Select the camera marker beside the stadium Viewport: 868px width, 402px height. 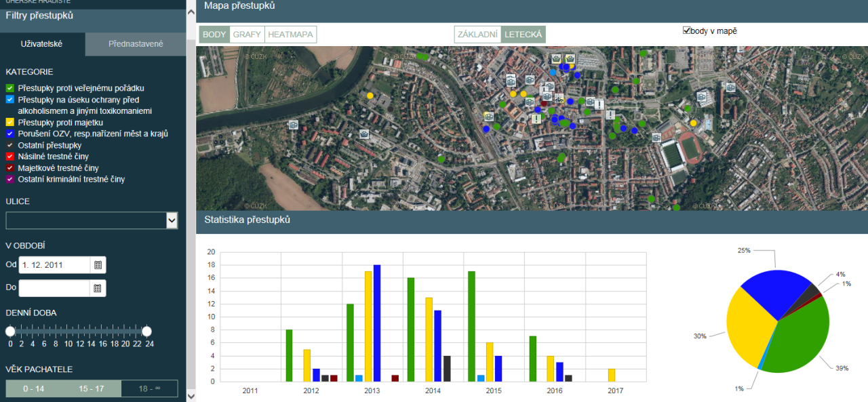(656, 137)
